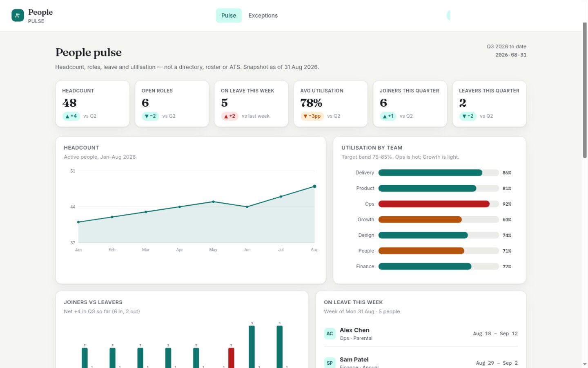Click 'Active people, Jan–Aug 2026' subtitle
588x368 pixels.
[100, 157]
